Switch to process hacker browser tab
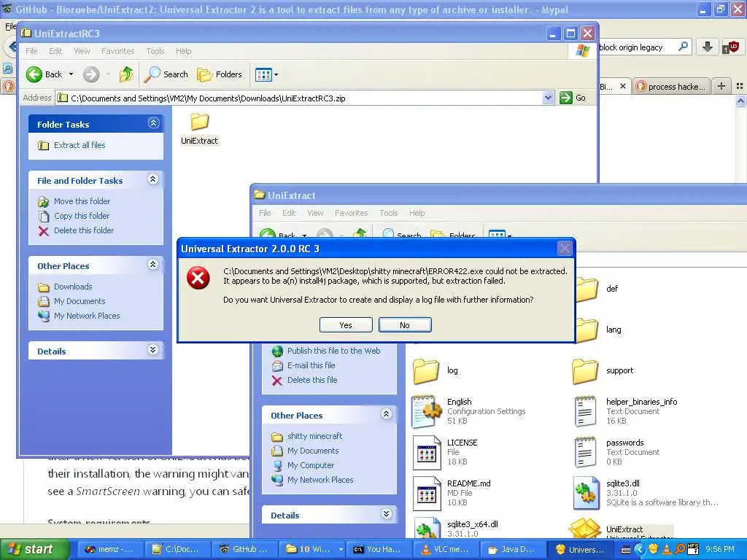747x560 pixels. (672, 86)
